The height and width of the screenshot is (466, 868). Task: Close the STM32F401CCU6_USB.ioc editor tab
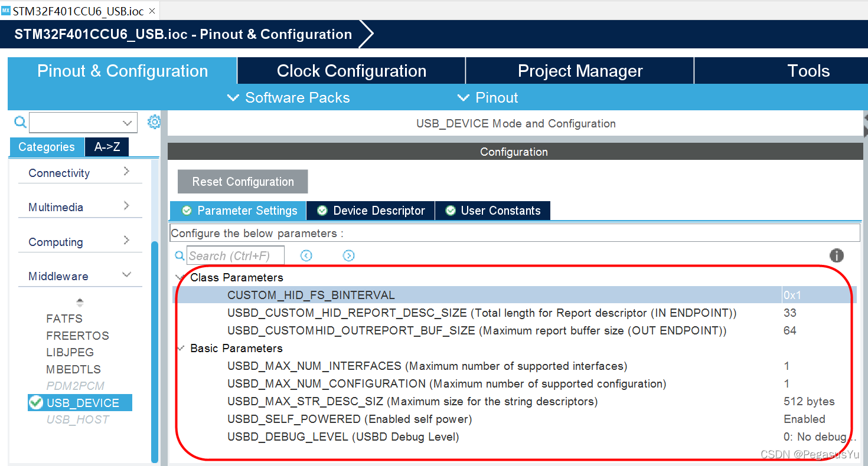(x=152, y=11)
